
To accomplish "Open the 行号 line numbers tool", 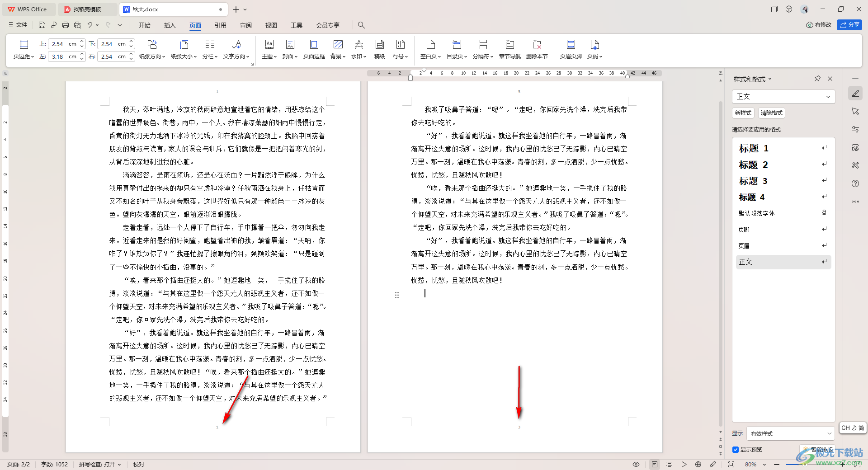I will point(400,49).
